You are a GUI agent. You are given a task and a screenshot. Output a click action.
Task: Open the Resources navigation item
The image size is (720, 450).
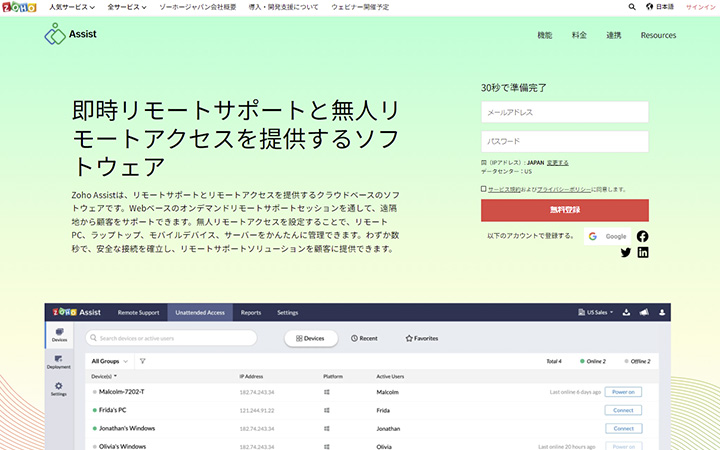[x=658, y=35]
